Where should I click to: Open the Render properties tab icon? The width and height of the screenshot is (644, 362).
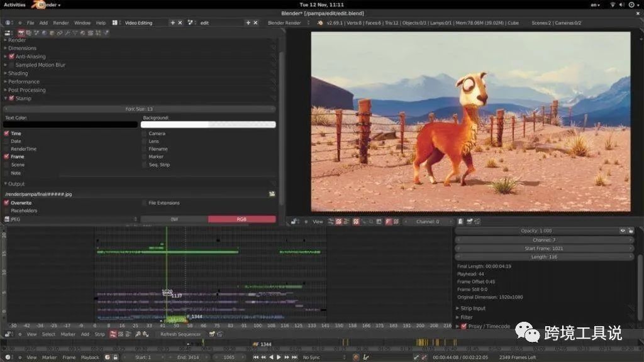click(21, 32)
